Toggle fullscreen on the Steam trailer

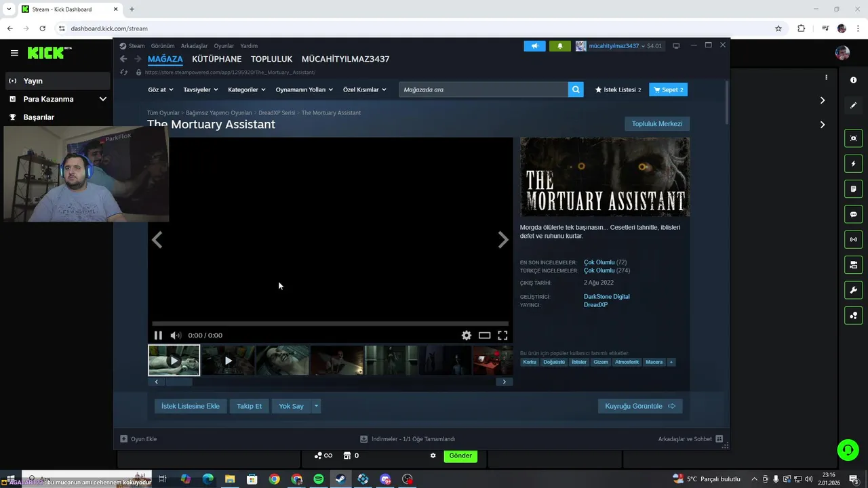tap(502, 335)
